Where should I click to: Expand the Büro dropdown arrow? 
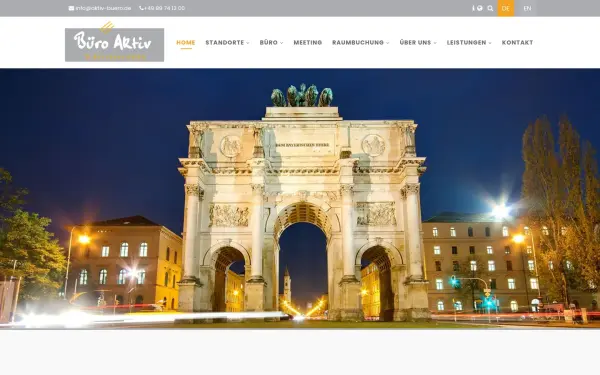coord(281,43)
